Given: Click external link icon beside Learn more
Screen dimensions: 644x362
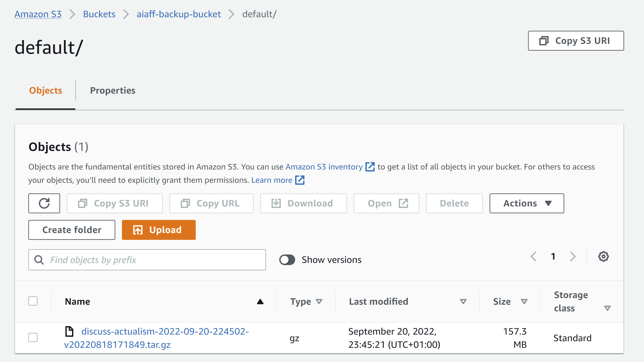Looking at the screenshot, I should click(x=300, y=180).
